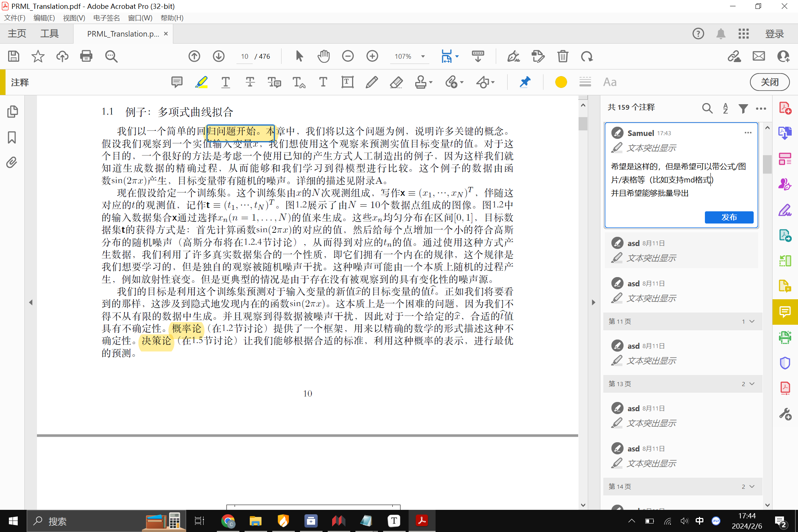Click the filter comments funnel icon
The image size is (798, 532).
[743, 108]
